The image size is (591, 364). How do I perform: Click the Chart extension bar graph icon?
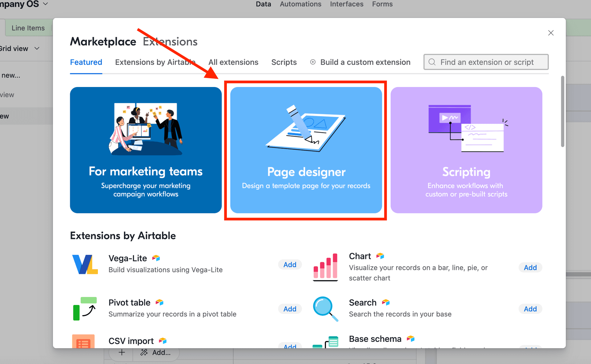325,267
